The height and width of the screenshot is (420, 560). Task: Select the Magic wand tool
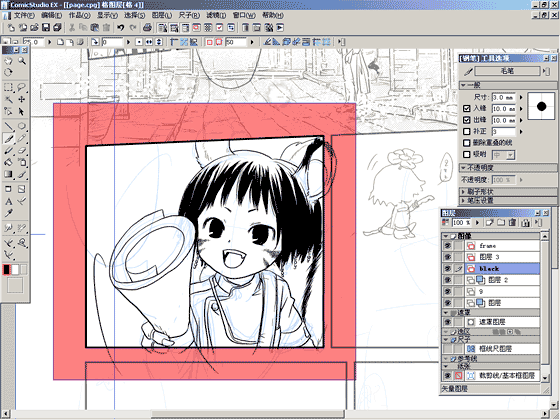point(8,99)
